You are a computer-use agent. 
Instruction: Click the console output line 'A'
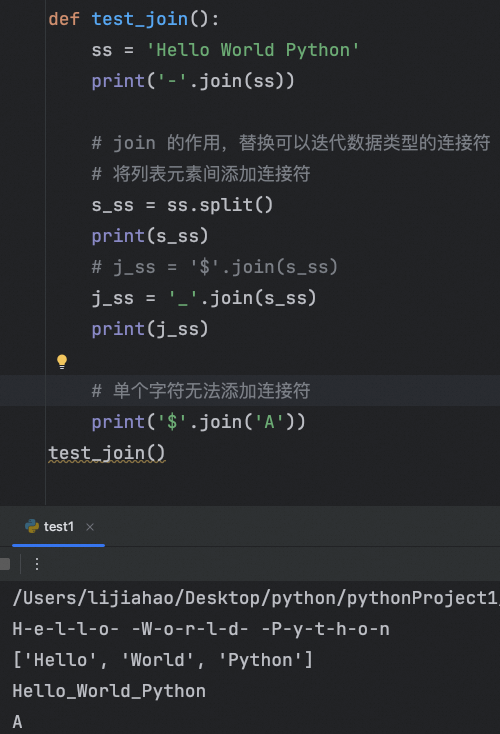pyautogui.click(x=17, y=722)
